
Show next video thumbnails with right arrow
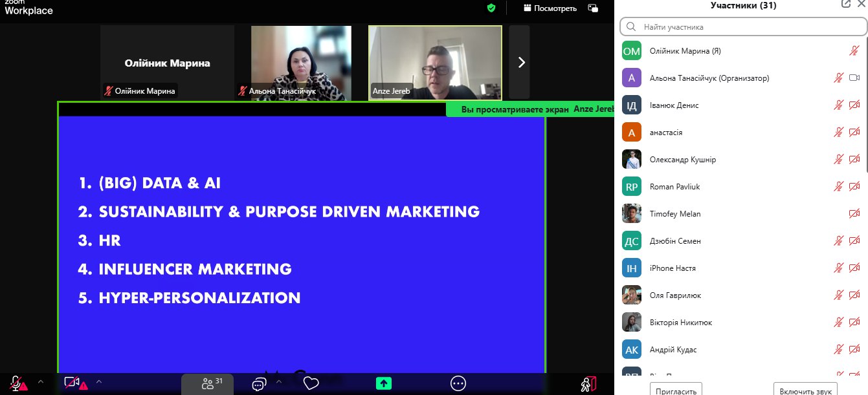click(521, 63)
